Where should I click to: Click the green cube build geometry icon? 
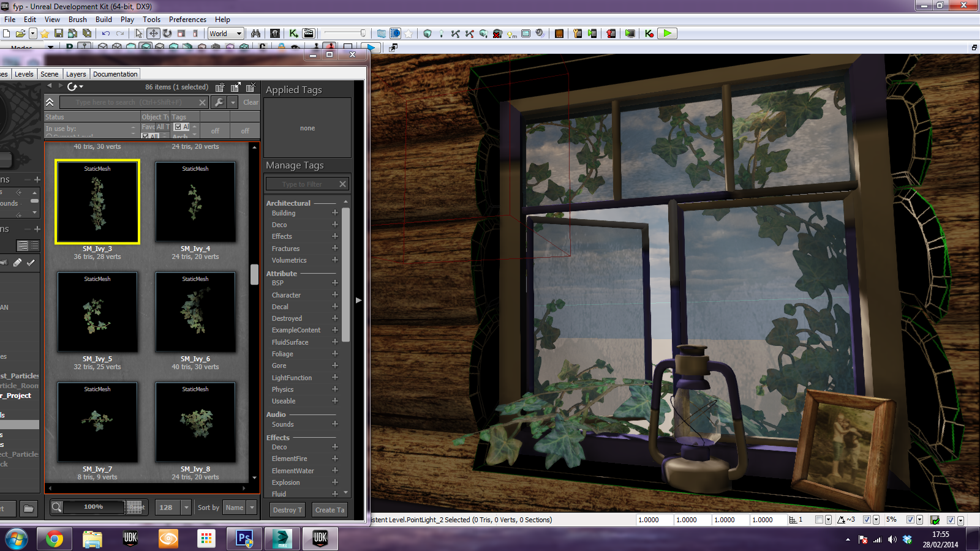click(428, 34)
